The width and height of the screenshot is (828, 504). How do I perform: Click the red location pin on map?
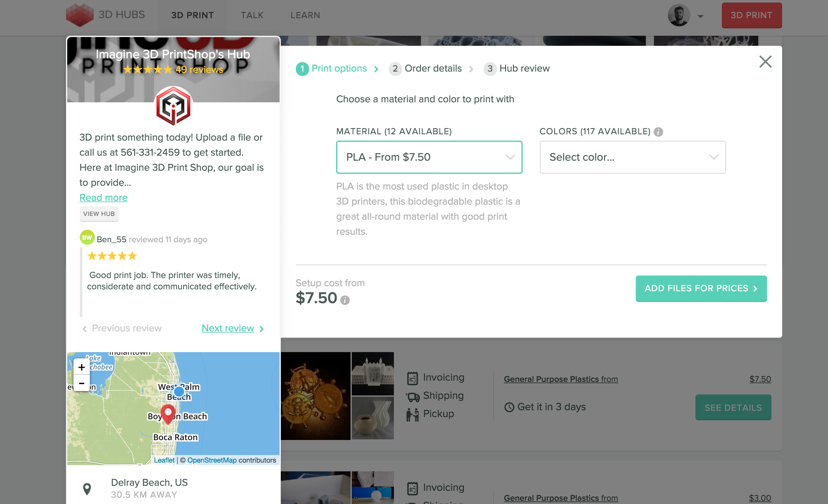coord(168,413)
